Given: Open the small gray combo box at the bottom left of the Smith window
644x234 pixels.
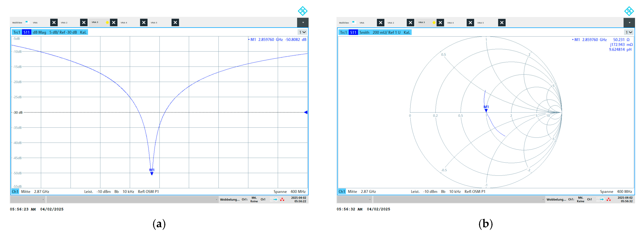Looking at the screenshot, I should coord(354,199).
